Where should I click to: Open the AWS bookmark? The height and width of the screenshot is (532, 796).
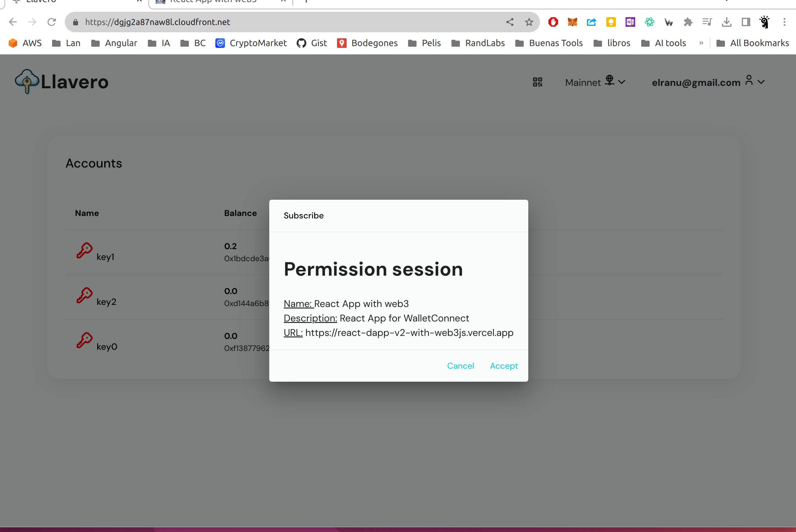[x=25, y=43]
